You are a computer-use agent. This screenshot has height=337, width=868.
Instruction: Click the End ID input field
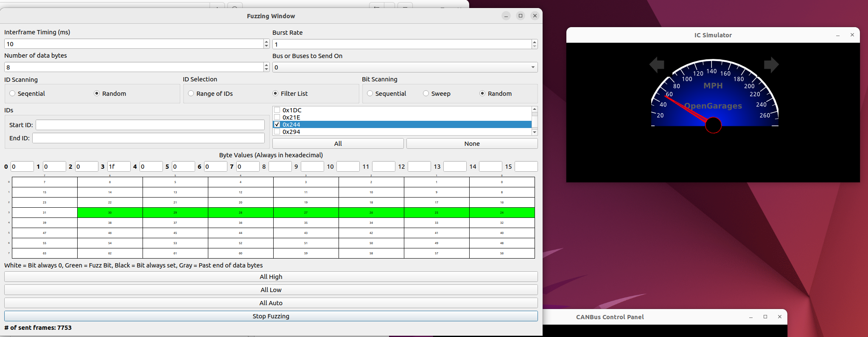point(148,138)
